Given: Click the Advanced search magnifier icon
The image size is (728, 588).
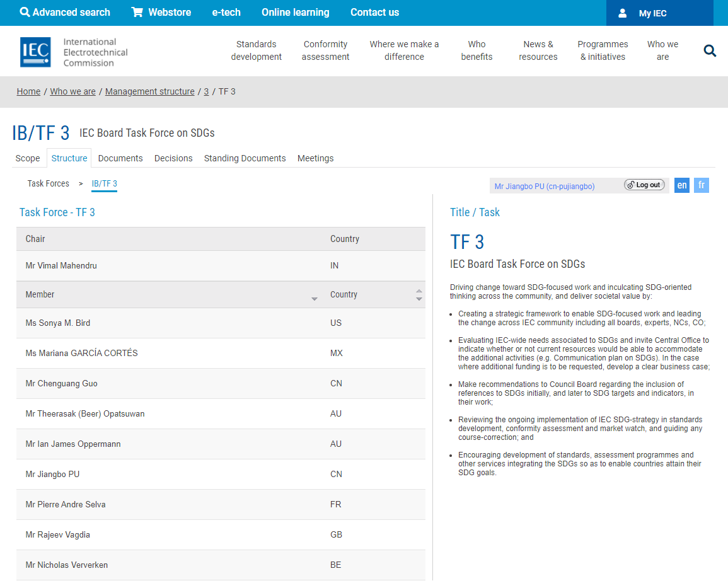Looking at the screenshot, I should pyautogui.click(x=25, y=13).
